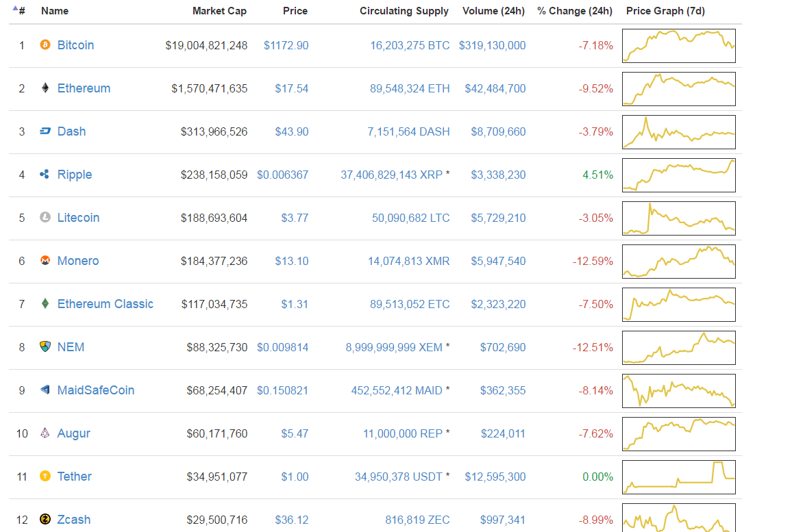Screen dimensions: 792x532
Task: Open Augur 7-day price graph
Action: click(679, 434)
